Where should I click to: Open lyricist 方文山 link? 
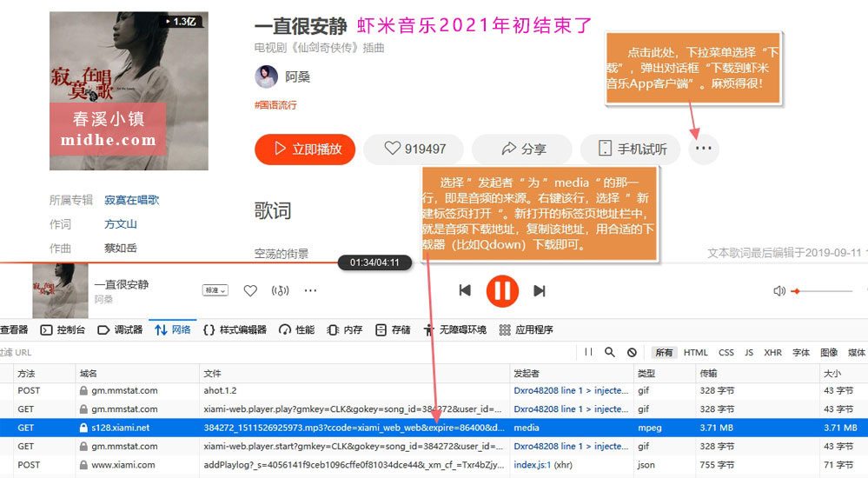coord(121,224)
